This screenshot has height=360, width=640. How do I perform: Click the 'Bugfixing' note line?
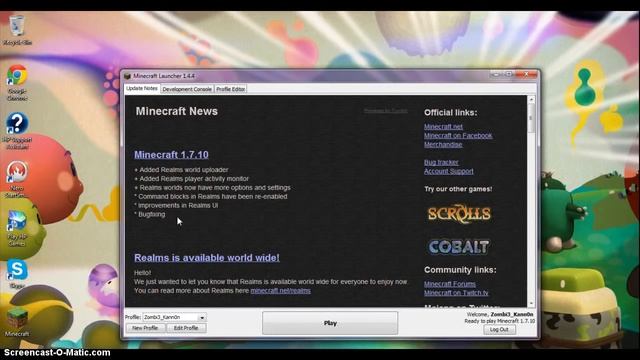tap(150, 215)
